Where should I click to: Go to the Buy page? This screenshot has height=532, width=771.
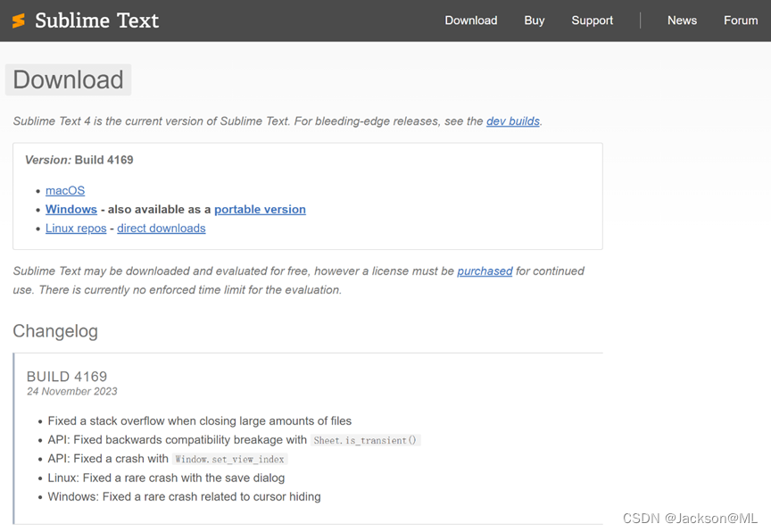tap(534, 21)
